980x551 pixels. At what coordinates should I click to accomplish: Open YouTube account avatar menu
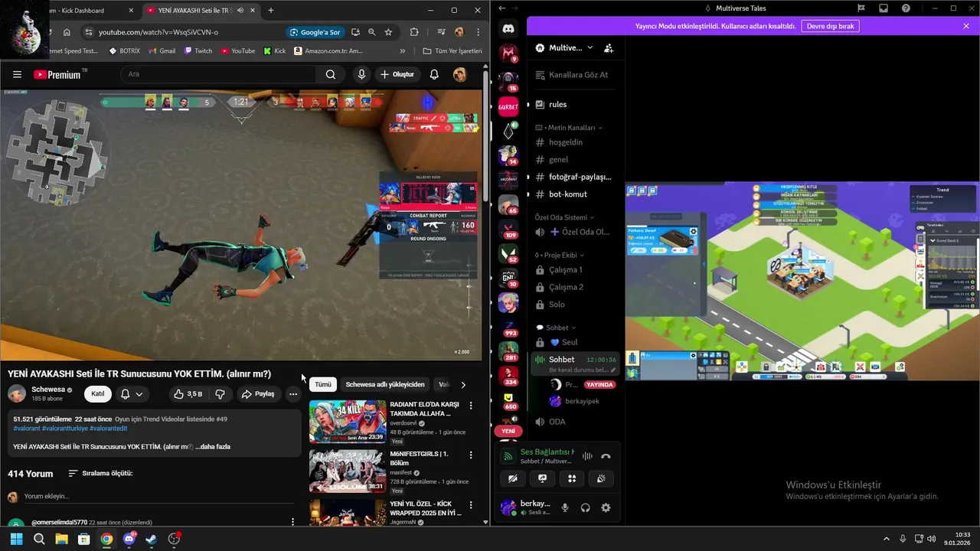(x=459, y=74)
